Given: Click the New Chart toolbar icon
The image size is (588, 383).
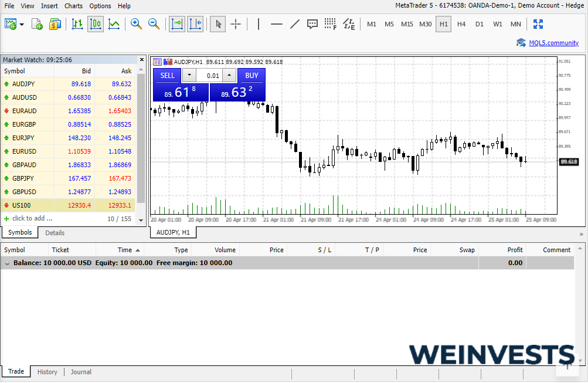Looking at the screenshot, I should coord(11,24).
